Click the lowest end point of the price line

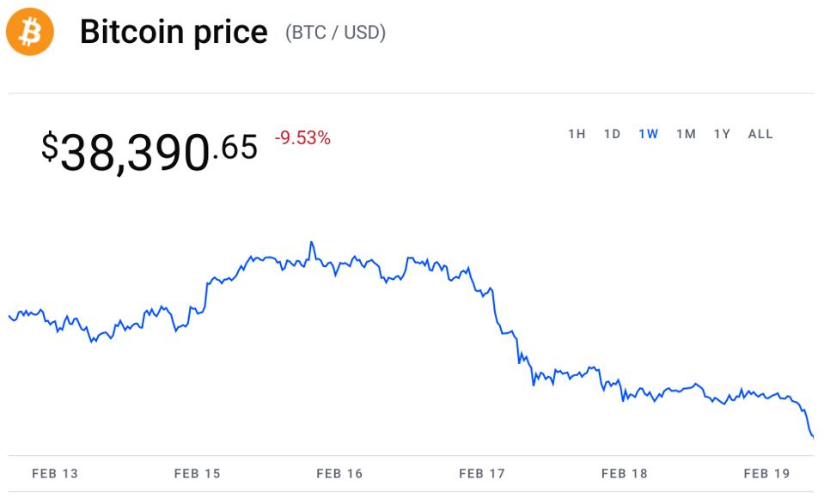[812, 436]
